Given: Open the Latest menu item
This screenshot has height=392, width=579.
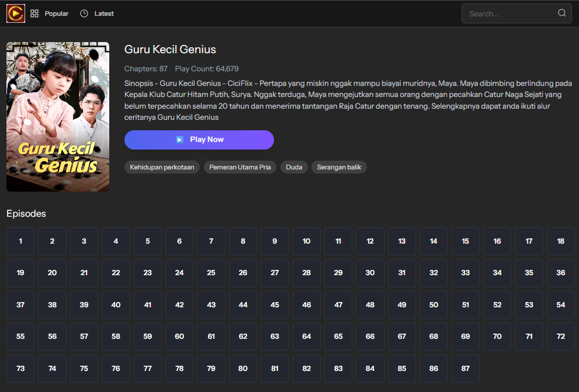Looking at the screenshot, I should [x=104, y=13].
